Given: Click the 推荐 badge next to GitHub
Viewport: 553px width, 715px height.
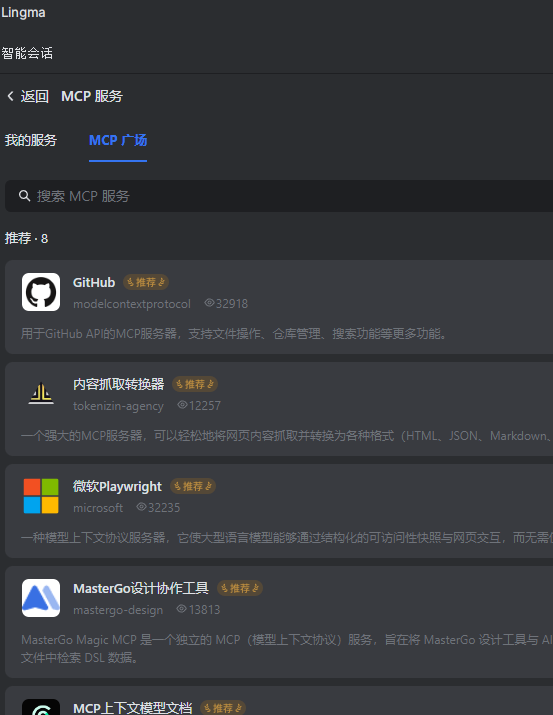Looking at the screenshot, I should click(146, 282).
